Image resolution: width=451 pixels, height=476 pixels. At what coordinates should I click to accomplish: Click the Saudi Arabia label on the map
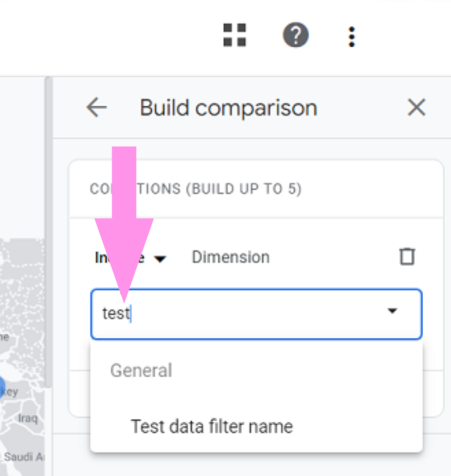pyautogui.click(x=25, y=457)
